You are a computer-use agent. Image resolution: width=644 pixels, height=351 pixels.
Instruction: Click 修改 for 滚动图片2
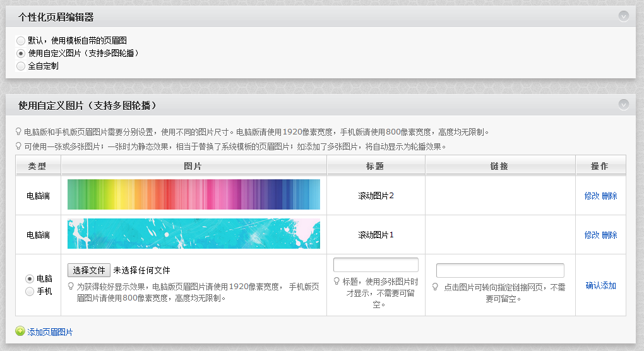[x=592, y=196]
